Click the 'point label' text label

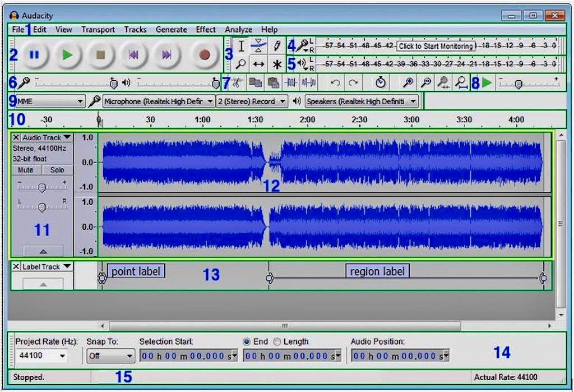(x=136, y=271)
